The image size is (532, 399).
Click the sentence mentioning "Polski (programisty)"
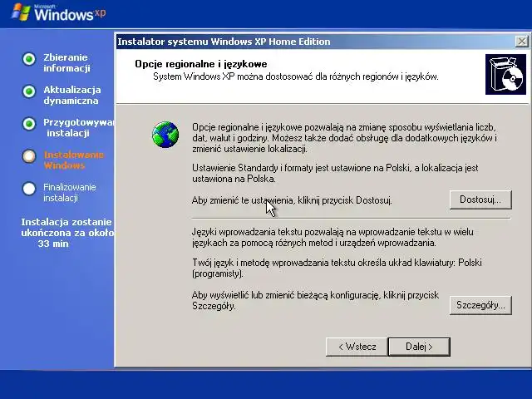click(337, 268)
